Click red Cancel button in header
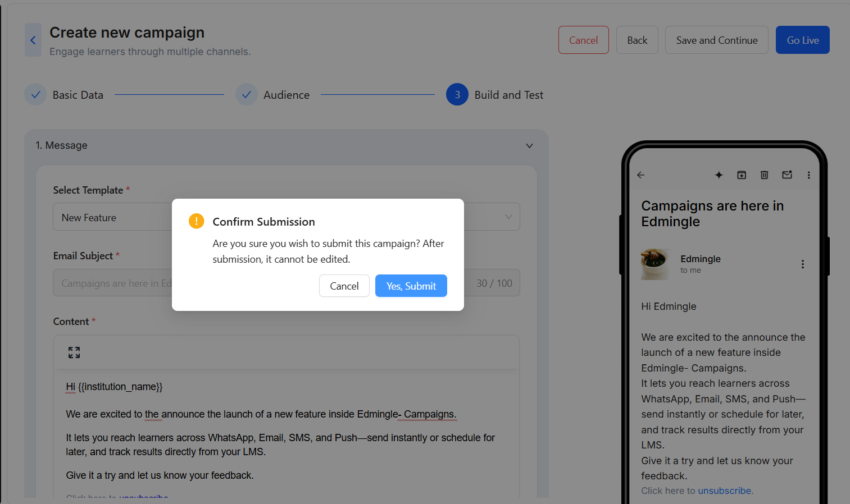 pyautogui.click(x=584, y=40)
